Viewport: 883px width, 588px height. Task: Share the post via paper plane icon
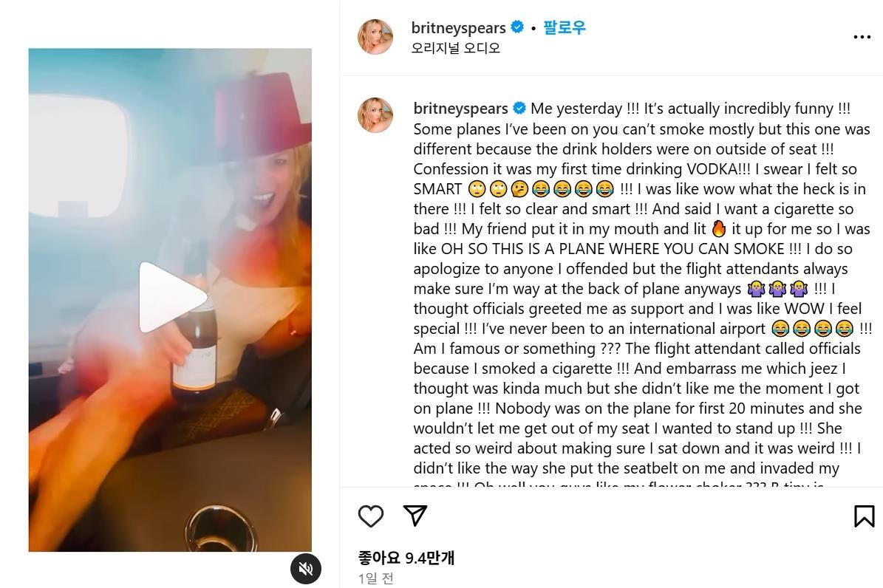(415, 516)
